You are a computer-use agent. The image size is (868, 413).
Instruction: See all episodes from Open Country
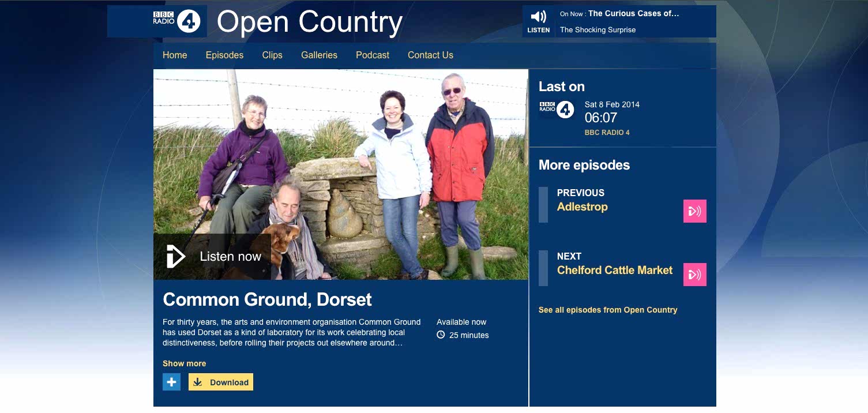pyautogui.click(x=608, y=310)
